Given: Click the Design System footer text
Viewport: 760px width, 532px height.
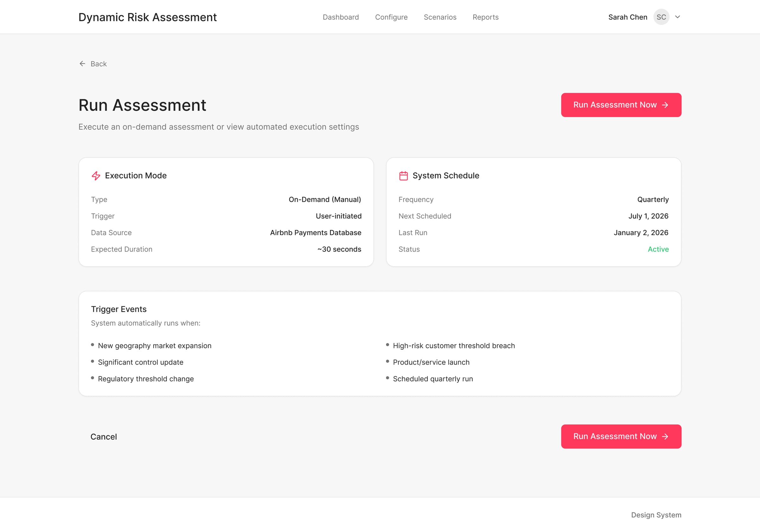Looking at the screenshot, I should click(656, 515).
